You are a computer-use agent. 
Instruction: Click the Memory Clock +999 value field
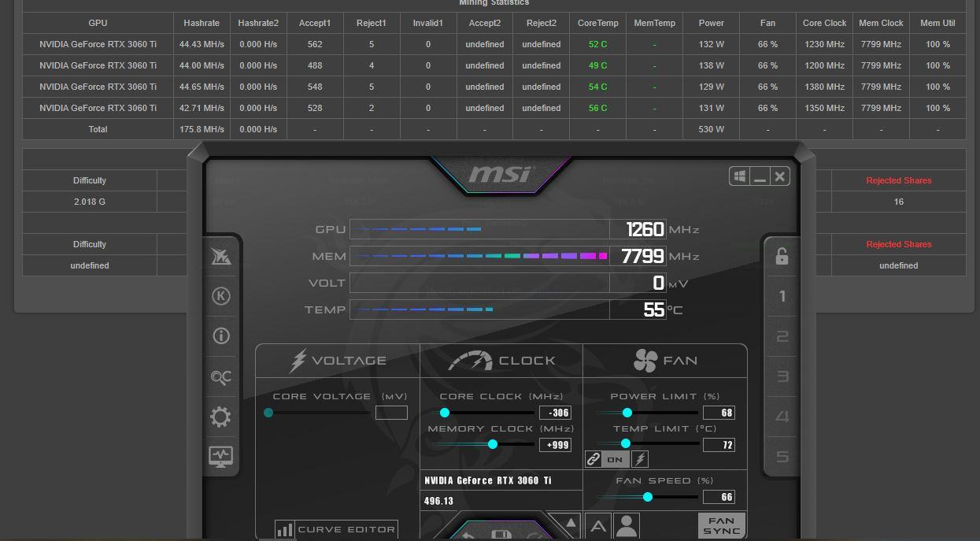click(x=555, y=445)
